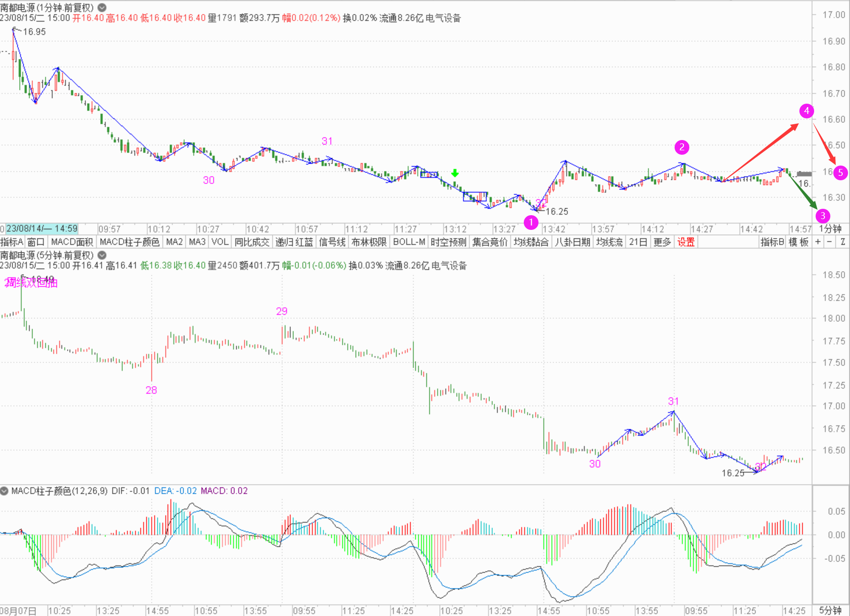Open dropdown arrow beside 南都电源 5分钟 title

point(102,255)
